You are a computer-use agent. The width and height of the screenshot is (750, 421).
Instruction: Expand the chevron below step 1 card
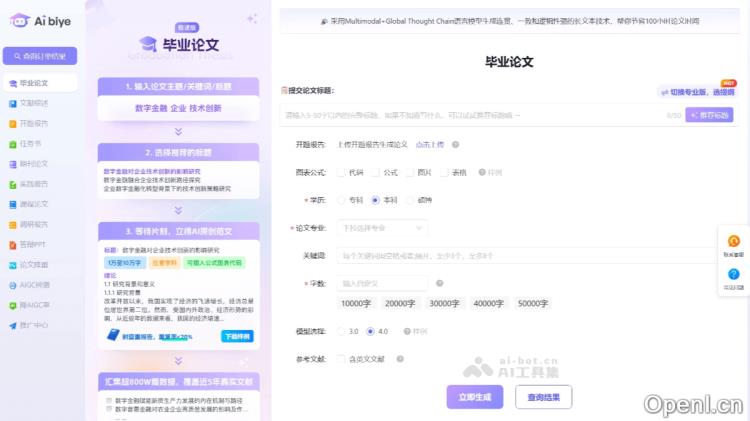tap(178, 131)
